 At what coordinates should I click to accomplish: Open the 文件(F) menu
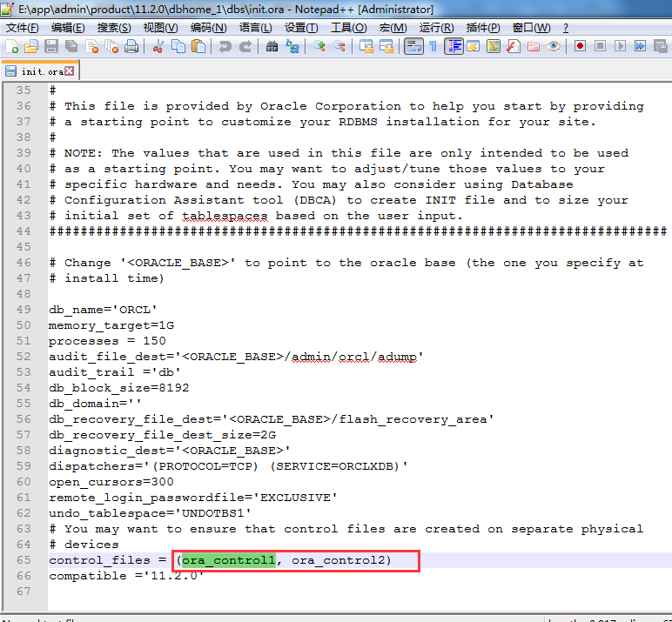pyautogui.click(x=23, y=28)
